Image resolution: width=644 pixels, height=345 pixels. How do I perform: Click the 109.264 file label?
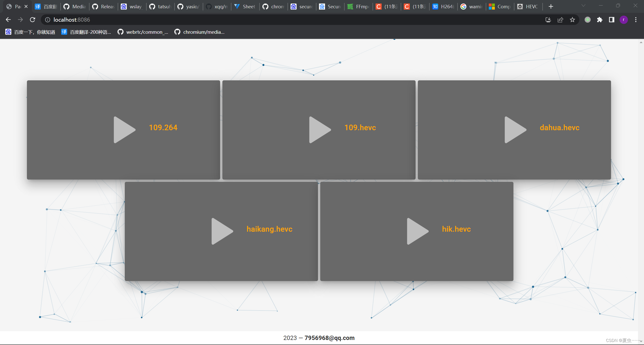163,127
